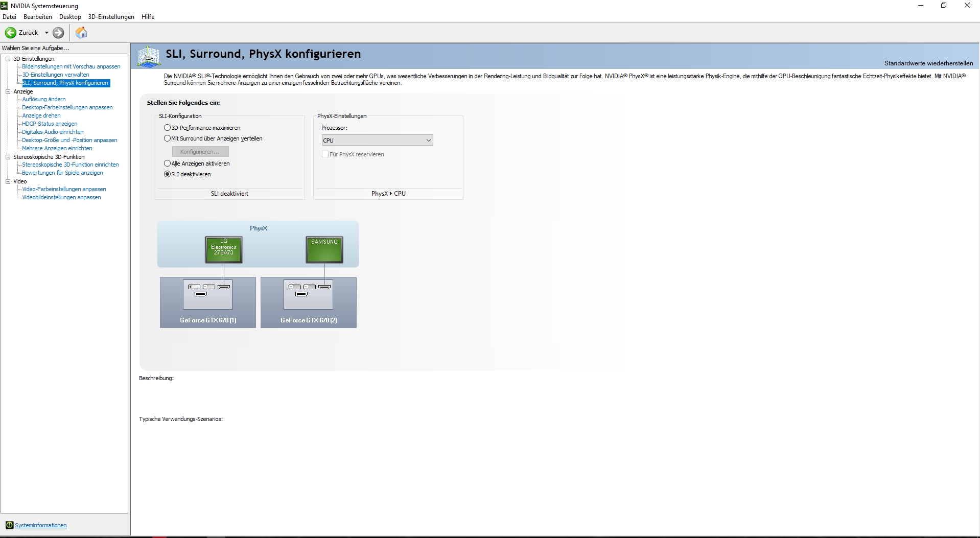Click the GeForce GTX 670 (1) card graphic
The image size is (980, 538).
(208, 302)
